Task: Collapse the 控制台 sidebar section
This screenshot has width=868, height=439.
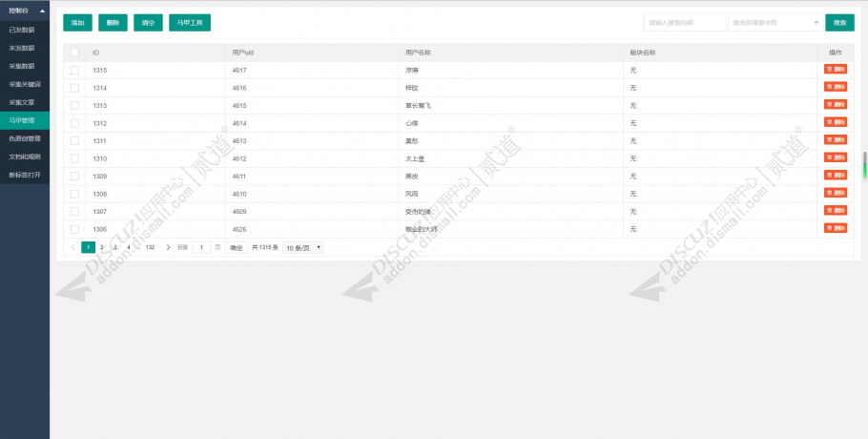Action: (x=25, y=10)
